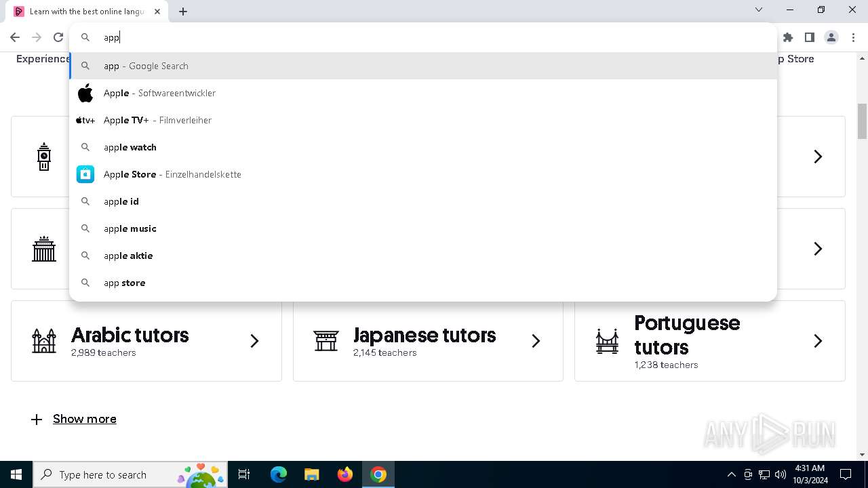
Task: Open the Portuguese tutors card
Action: pos(710,341)
